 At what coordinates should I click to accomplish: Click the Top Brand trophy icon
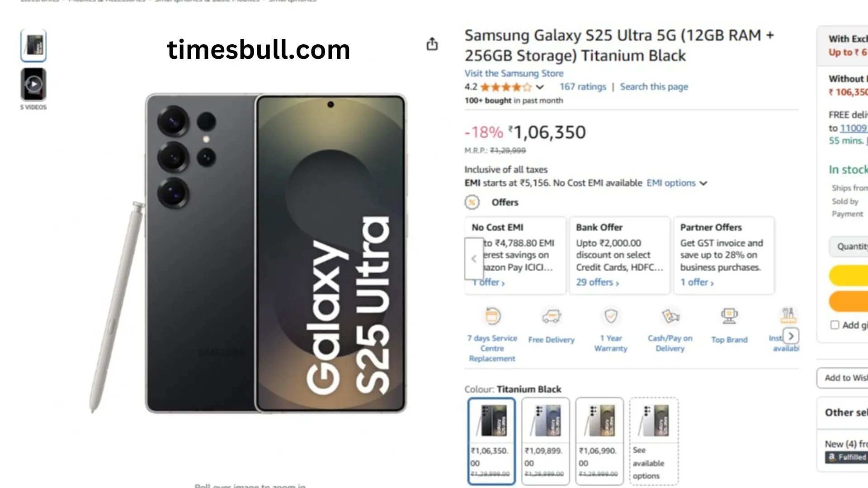click(729, 316)
